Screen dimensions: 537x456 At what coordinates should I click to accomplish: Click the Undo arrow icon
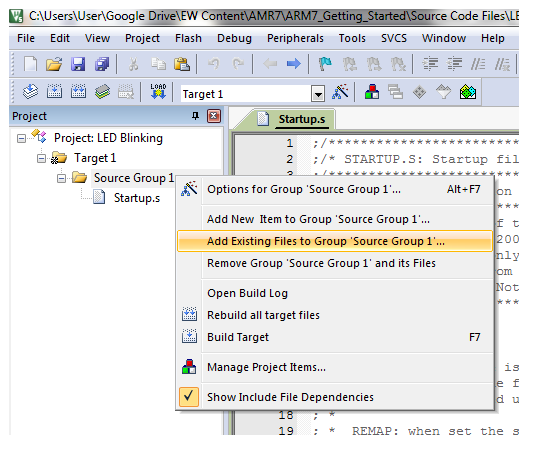[x=214, y=64]
